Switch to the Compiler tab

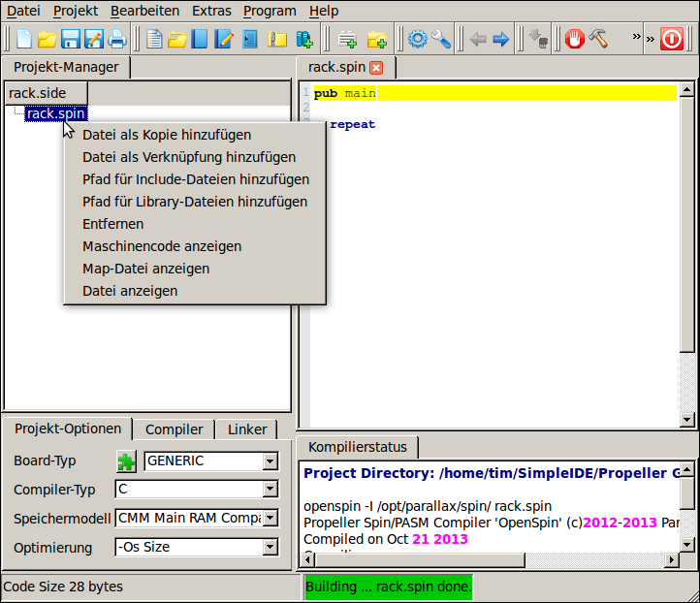tap(174, 429)
